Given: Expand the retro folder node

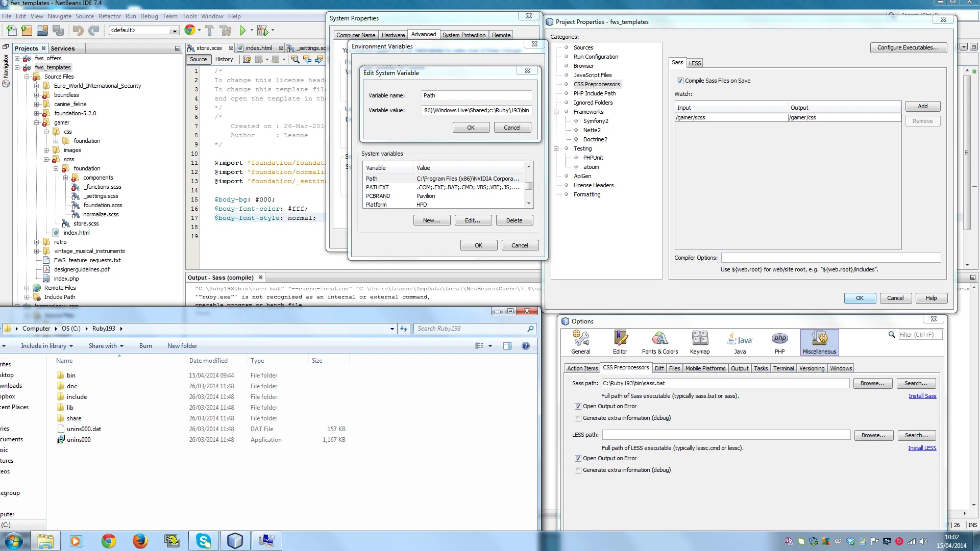Looking at the screenshot, I should 36,242.
